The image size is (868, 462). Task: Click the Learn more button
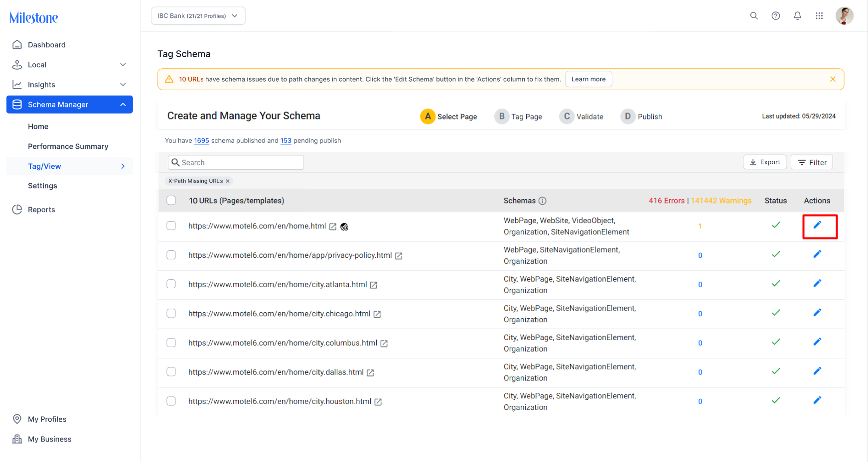coord(588,79)
